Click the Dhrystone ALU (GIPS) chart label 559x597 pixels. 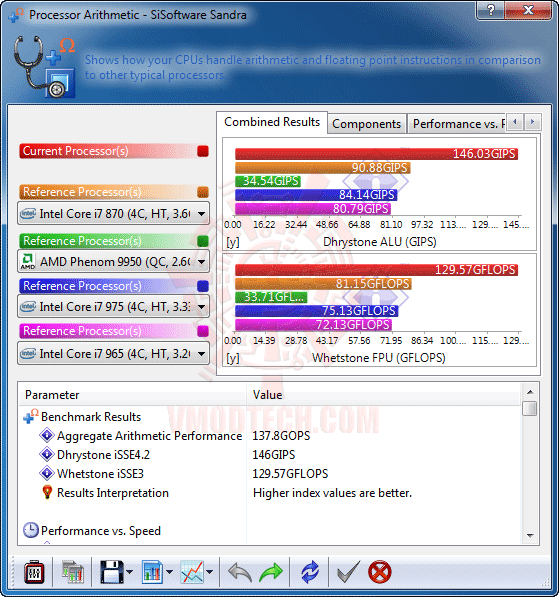coord(380,242)
